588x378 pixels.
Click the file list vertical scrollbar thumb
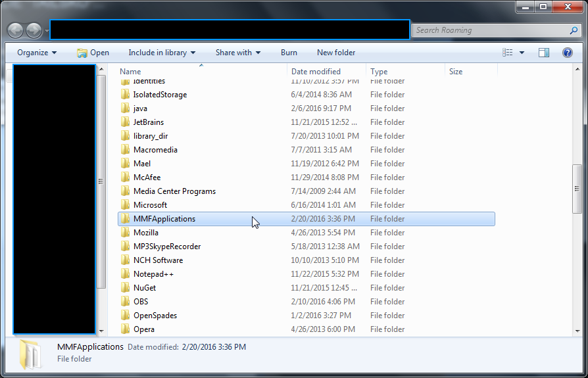pos(577,189)
